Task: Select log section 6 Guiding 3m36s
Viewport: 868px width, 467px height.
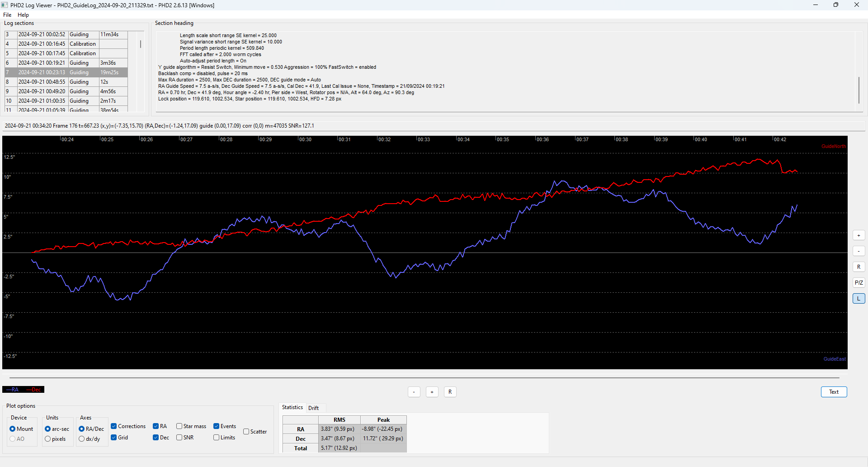Action: point(66,63)
